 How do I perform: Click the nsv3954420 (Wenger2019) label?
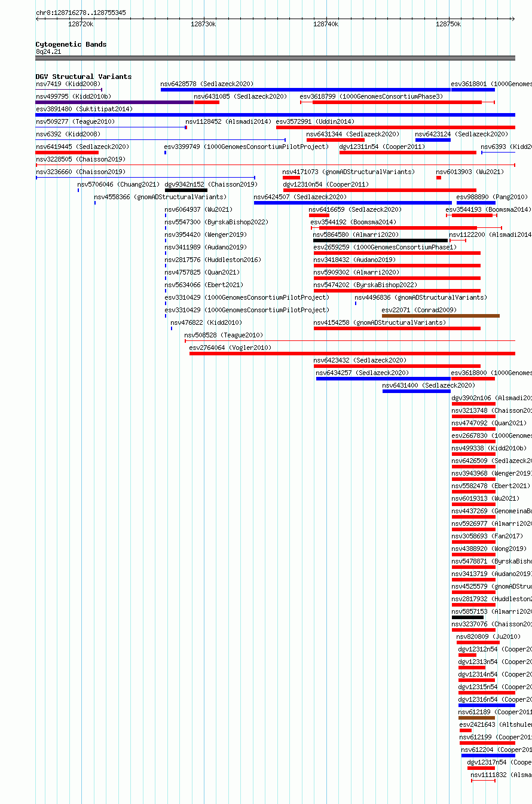(206, 234)
